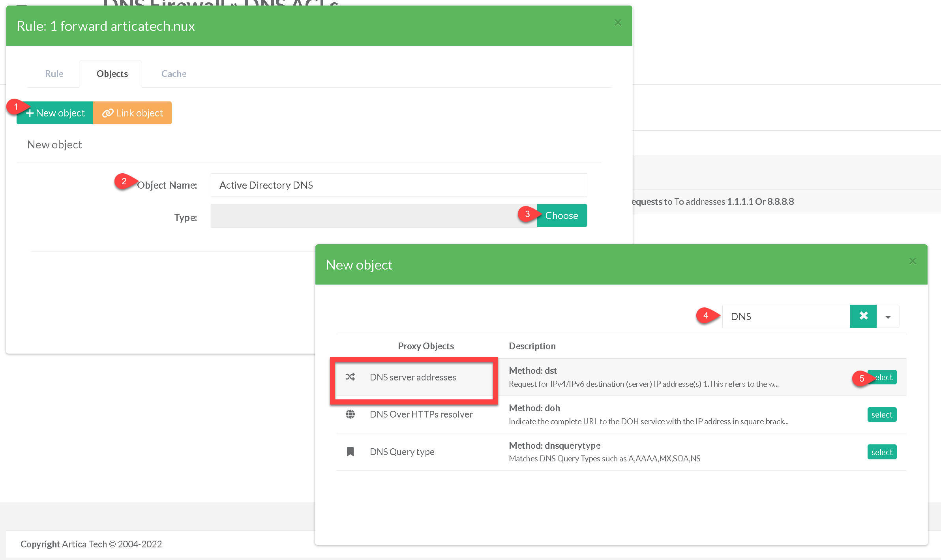Click the Object Name text field

point(399,185)
